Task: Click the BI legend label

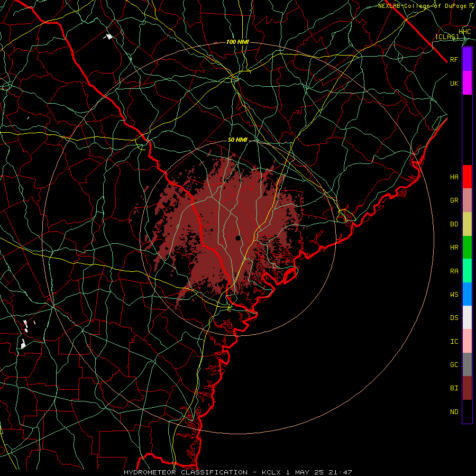Action: click(x=454, y=388)
